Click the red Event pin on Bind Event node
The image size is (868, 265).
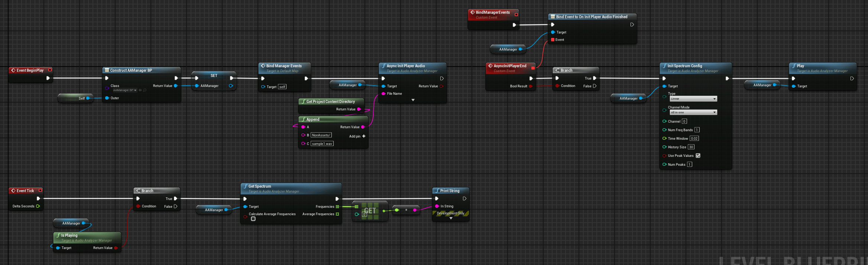tap(553, 40)
